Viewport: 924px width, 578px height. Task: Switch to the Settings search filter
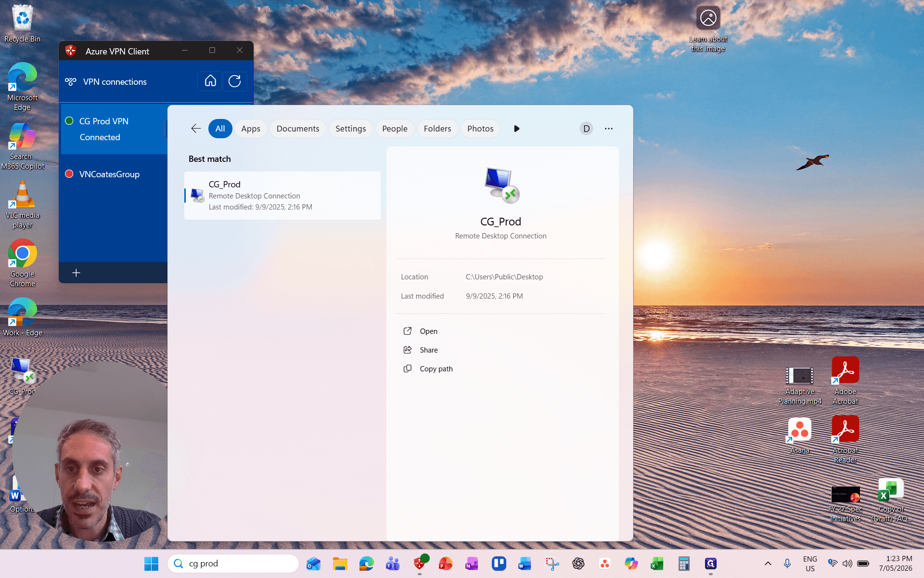[350, 129]
